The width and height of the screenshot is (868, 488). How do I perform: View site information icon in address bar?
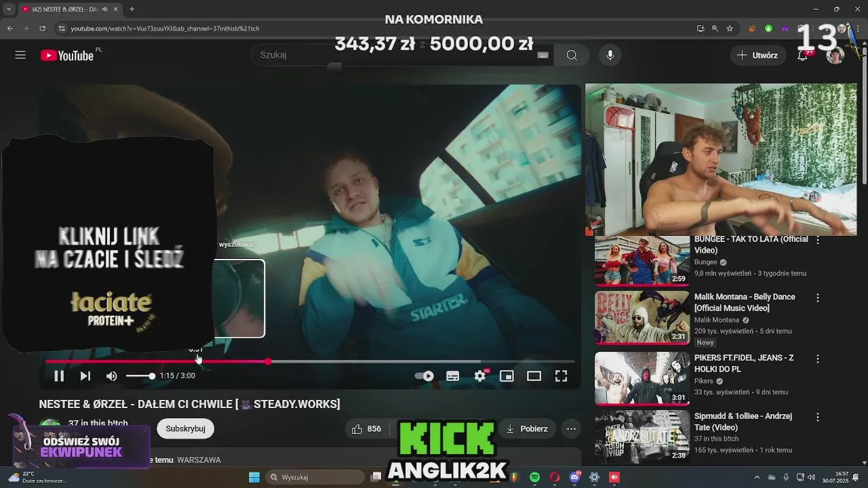[62, 28]
